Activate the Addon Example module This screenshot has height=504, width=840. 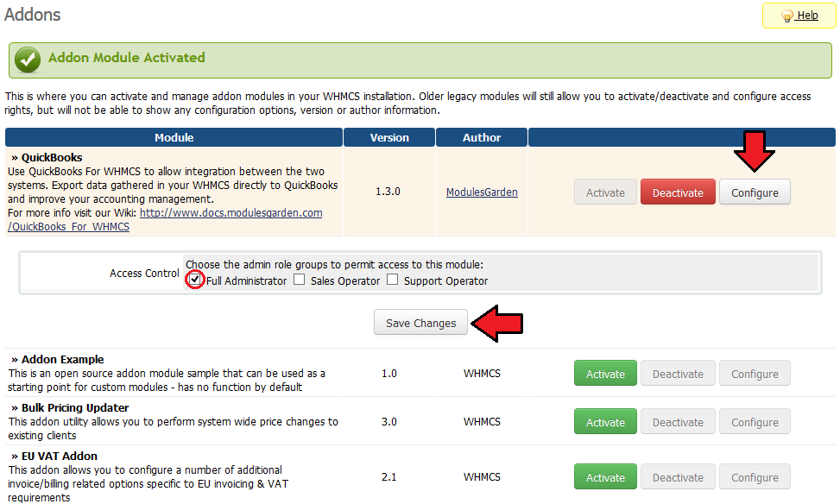click(x=605, y=374)
